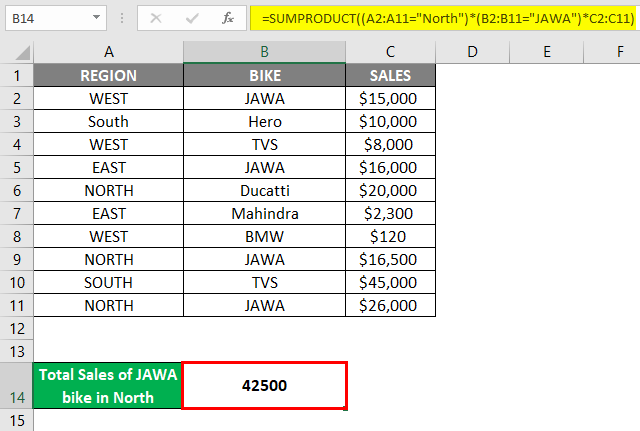
Task: Select the Ducatti bike cell
Action: (264, 190)
